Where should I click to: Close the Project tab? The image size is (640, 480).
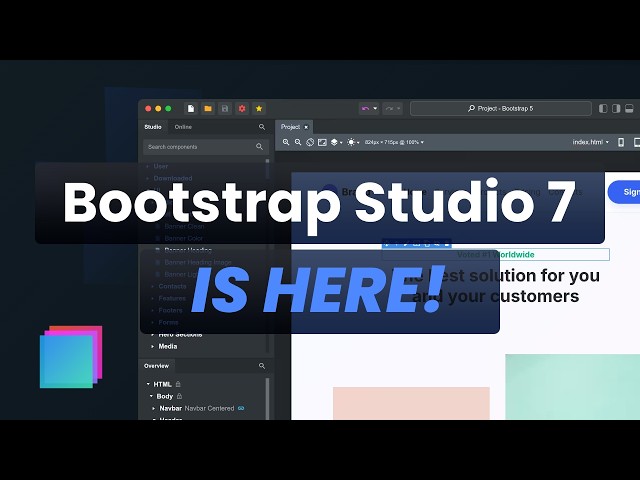(x=306, y=127)
